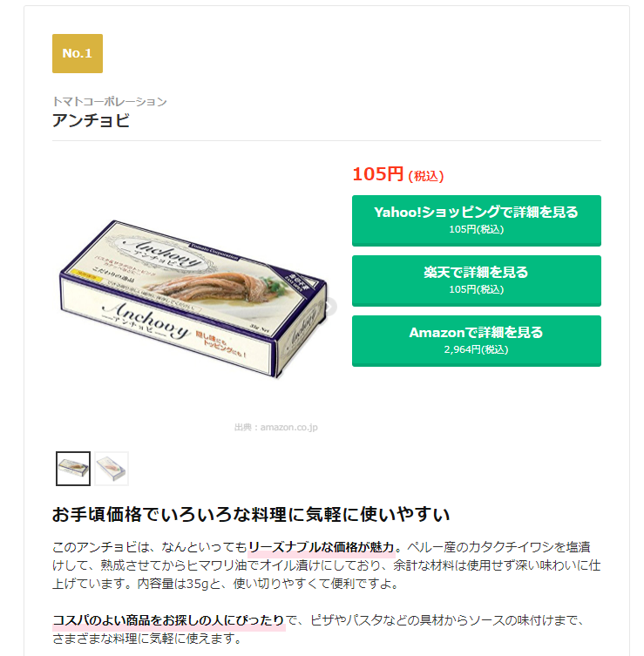Screen dimensions: 644x656
Task: Click the horizontal divider under the product title
Action: point(327,141)
